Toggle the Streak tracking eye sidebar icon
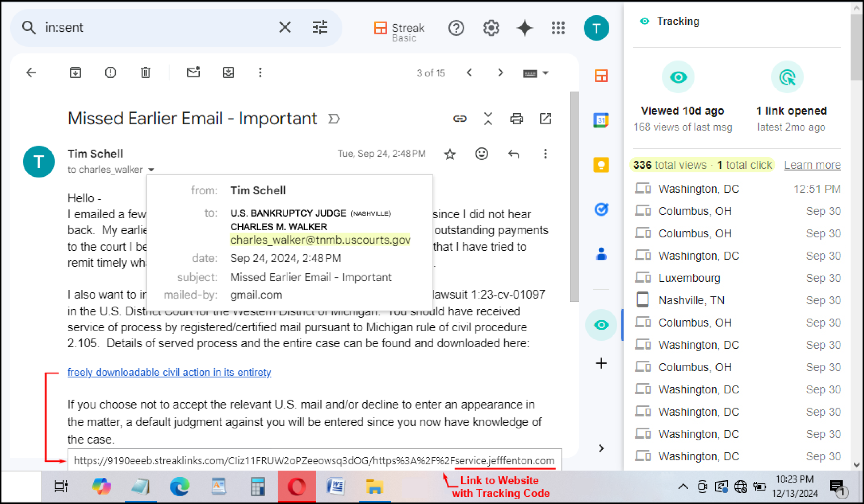Image resolution: width=864 pixels, height=504 pixels. [x=601, y=325]
